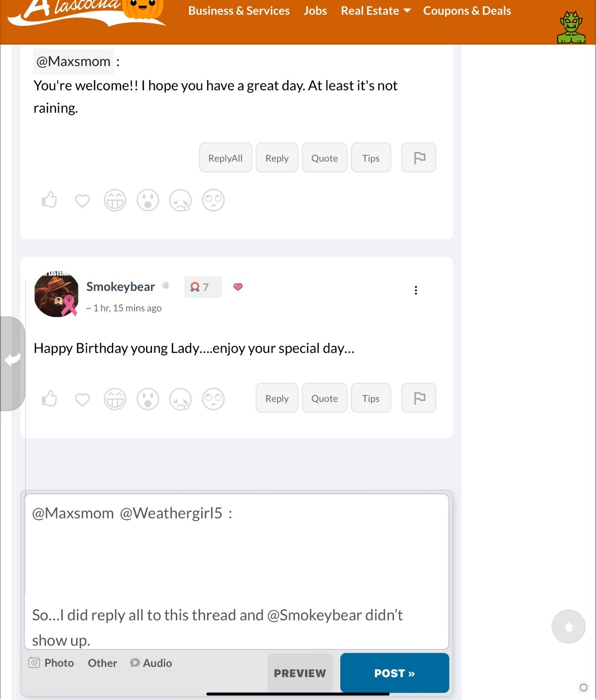Image resolution: width=596 pixels, height=700 pixels.
Task: Open three-dot options menu on Smokeybear's post
Action: tap(416, 290)
